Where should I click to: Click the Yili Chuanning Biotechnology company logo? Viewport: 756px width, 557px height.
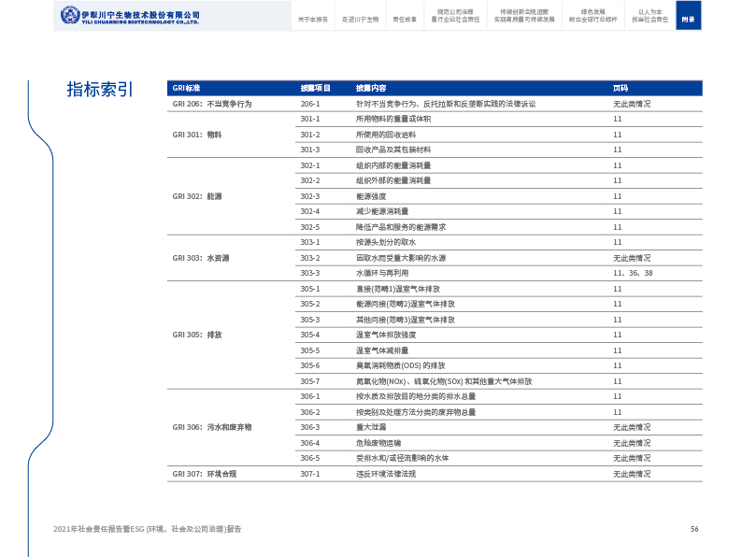coord(129,16)
